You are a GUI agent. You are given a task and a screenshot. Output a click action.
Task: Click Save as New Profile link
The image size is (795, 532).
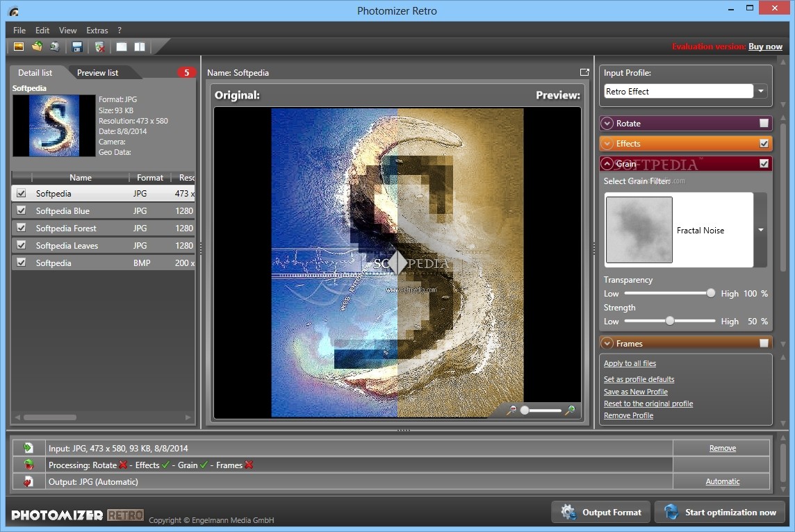coord(636,392)
